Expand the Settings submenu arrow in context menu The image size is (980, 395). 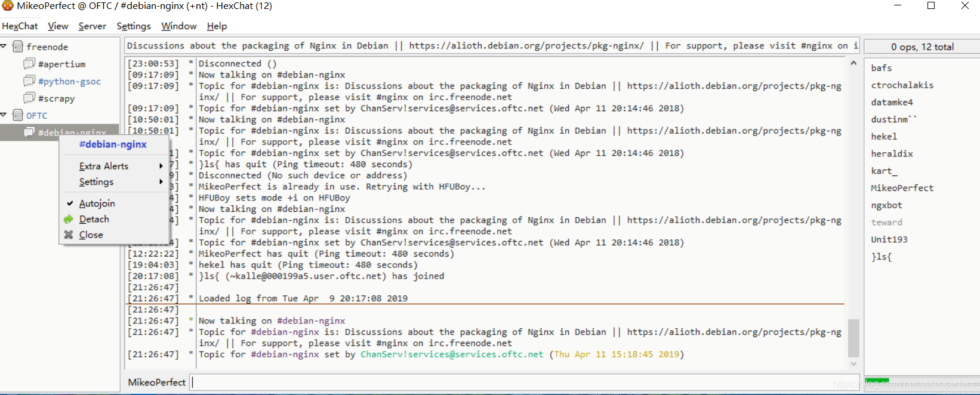161,181
